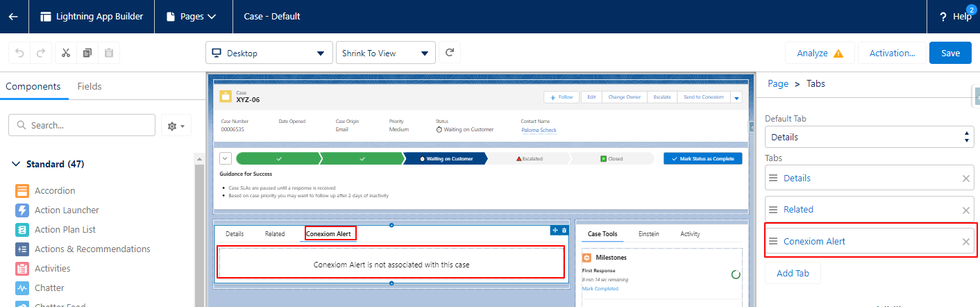Click the Add Tab button
Screen dimensions: 980x307
792,274
